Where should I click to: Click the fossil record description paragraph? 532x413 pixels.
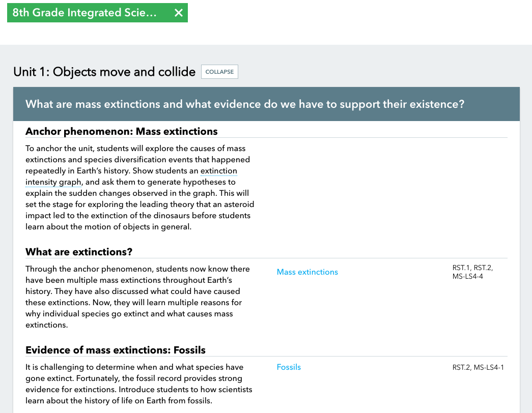(138, 384)
